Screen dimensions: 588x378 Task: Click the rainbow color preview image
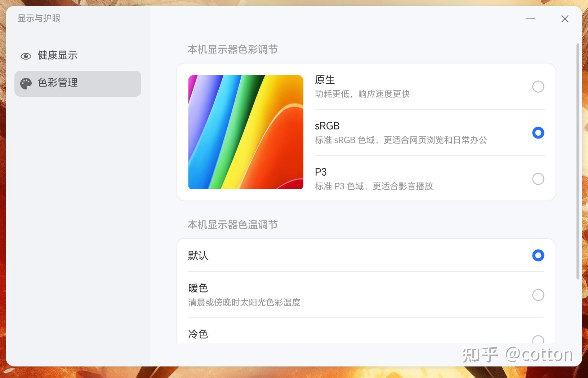click(246, 132)
